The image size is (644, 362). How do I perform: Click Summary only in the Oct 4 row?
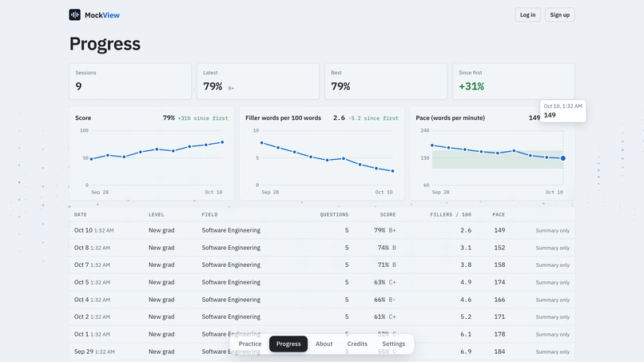(x=552, y=300)
